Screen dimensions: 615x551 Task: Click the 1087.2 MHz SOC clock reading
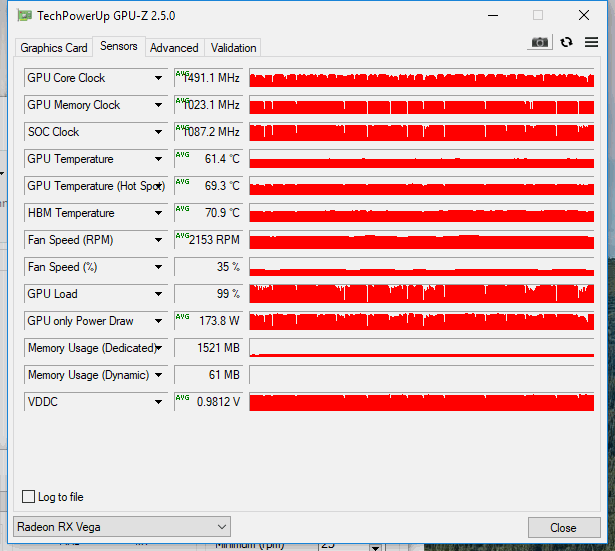click(208, 132)
